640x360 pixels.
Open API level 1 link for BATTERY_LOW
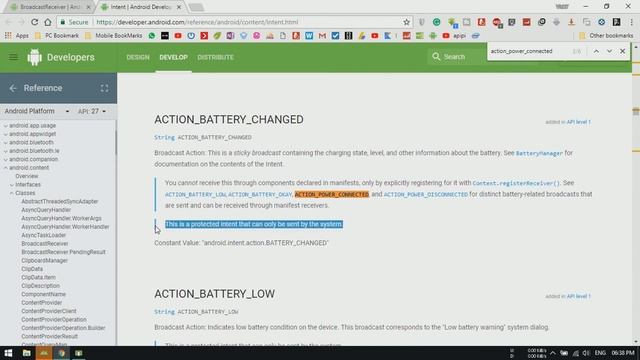[x=578, y=296]
